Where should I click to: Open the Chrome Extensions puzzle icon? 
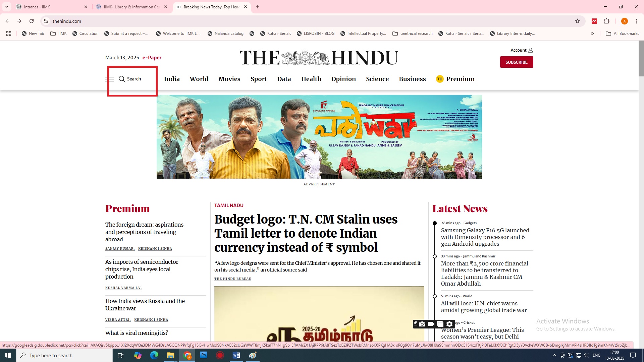[606, 21]
